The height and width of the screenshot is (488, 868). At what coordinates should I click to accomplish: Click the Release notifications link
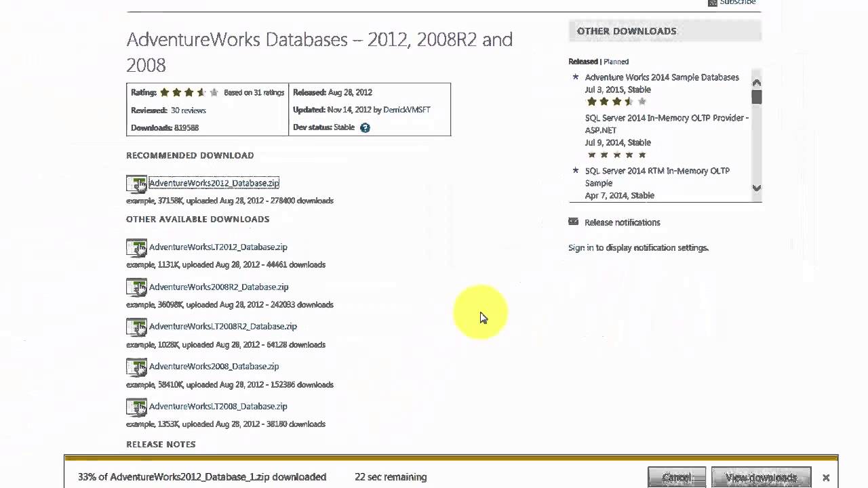point(623,222)
